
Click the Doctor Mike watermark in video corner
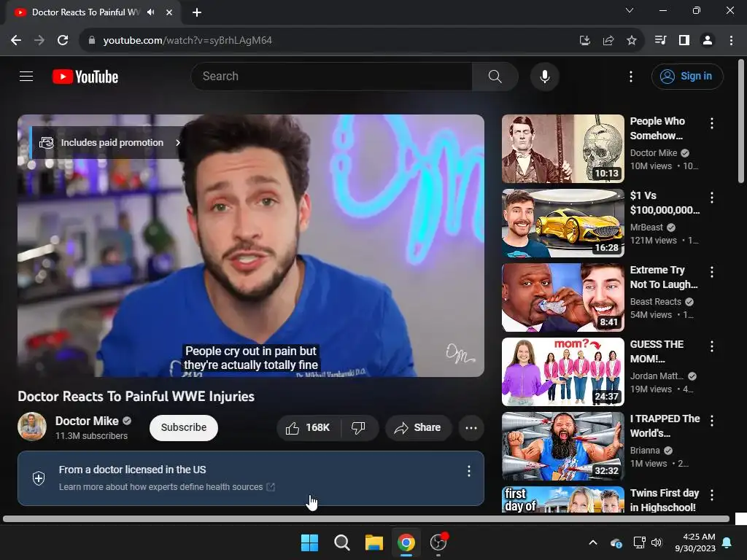point(460,354)
